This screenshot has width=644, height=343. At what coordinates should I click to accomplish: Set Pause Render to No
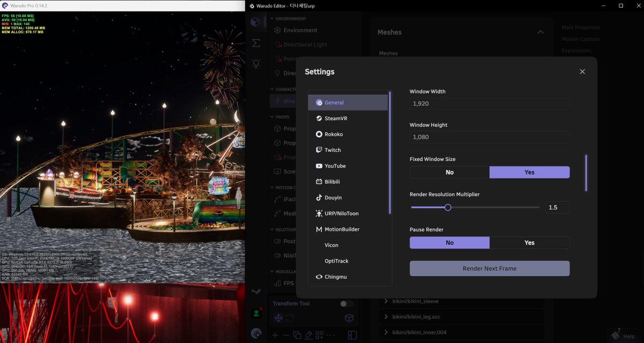(450, 243)
